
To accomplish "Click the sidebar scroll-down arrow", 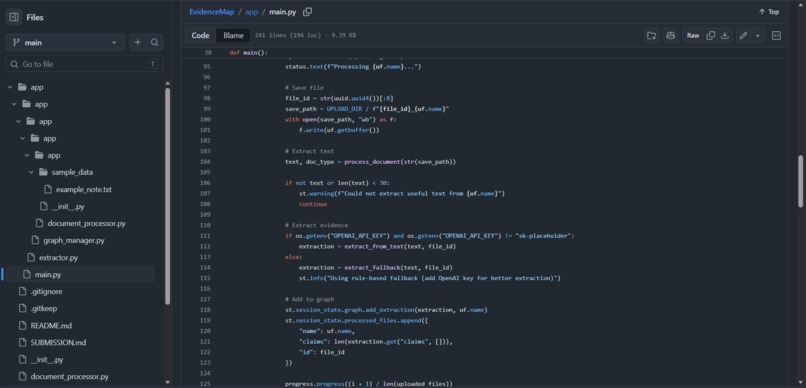I will tap(167, 382).
